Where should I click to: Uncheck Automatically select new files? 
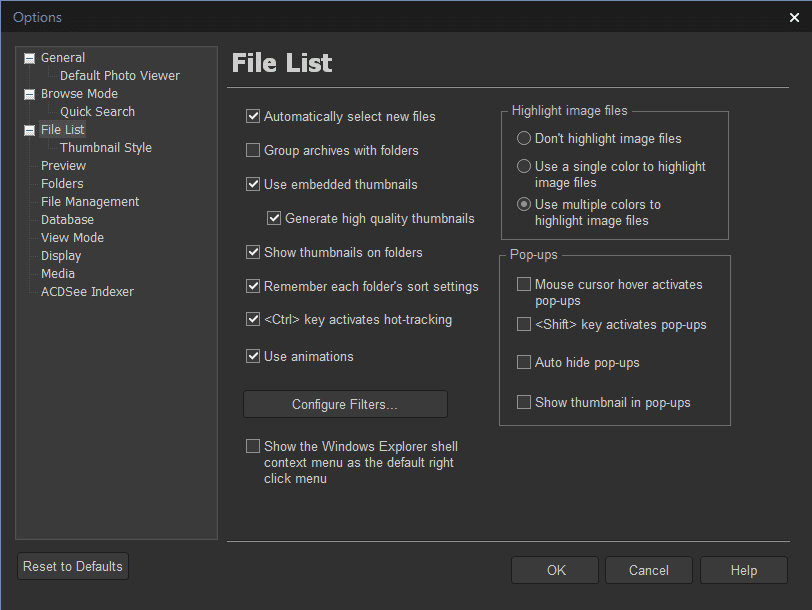(x=253, y=117)
